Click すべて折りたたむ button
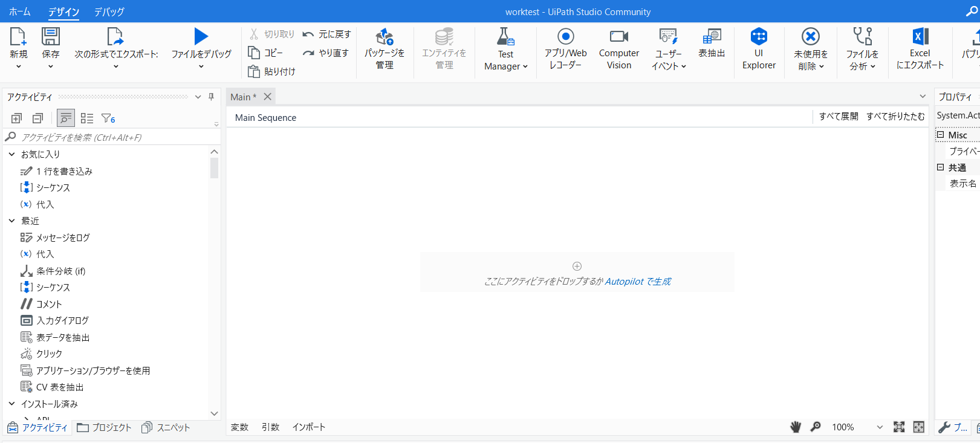980x443 pixels. (895, 117)
